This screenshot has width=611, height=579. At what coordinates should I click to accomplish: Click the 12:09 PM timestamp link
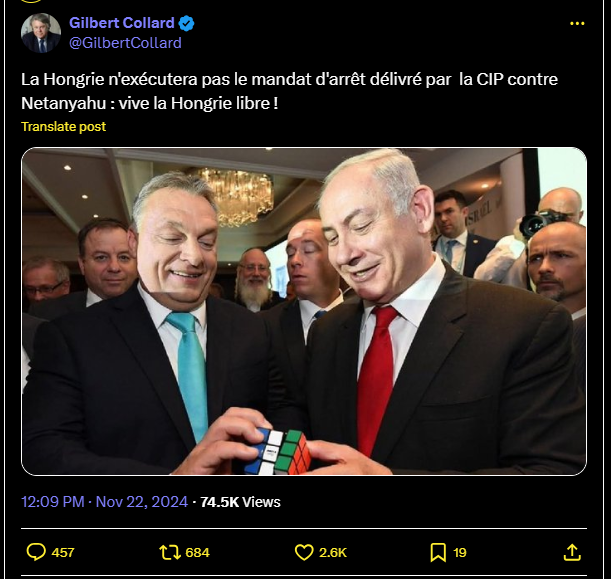coord(53,502)
